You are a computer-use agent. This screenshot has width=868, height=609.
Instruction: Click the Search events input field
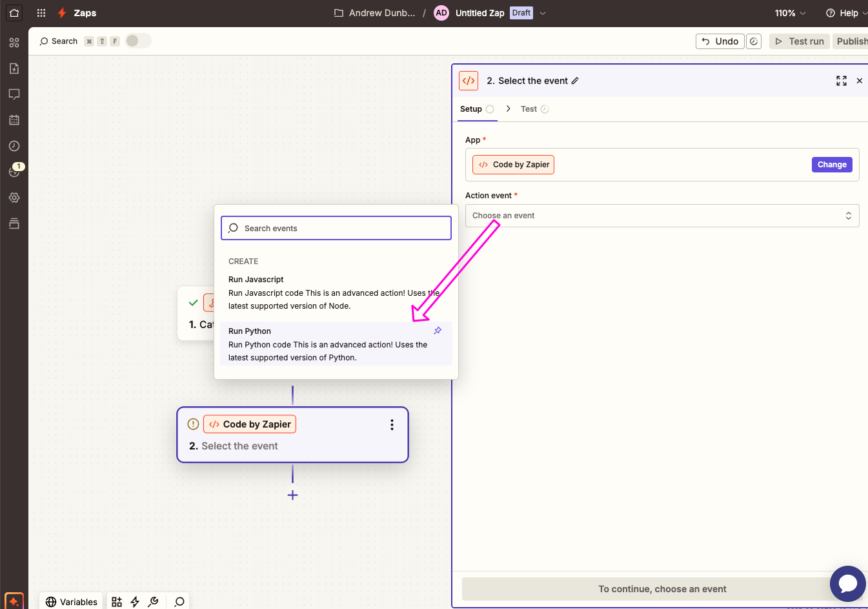[336, 228]
